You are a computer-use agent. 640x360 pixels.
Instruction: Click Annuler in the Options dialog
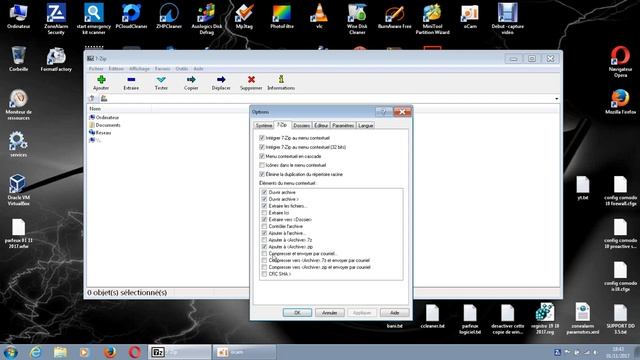click(329, 313)
